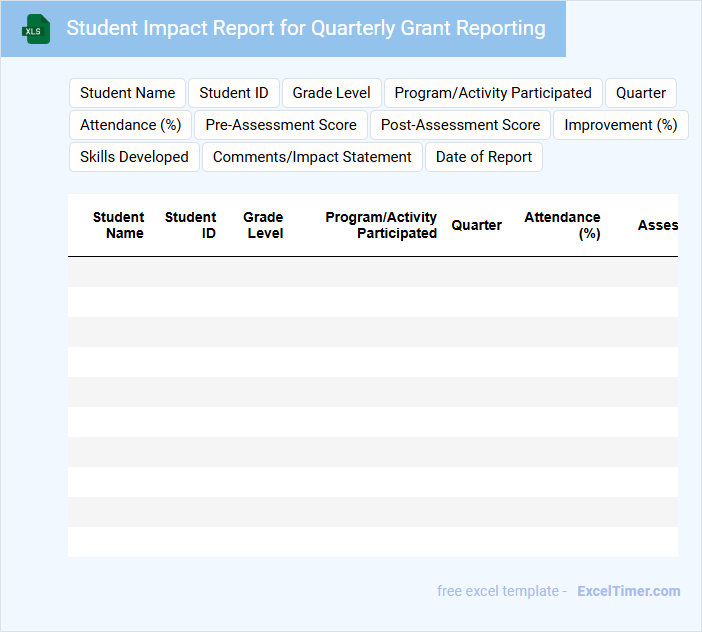Open the ExcelTimer.com link
This screenshot has width=702, height=632.
pyautogui.click(x=628, y=591)
